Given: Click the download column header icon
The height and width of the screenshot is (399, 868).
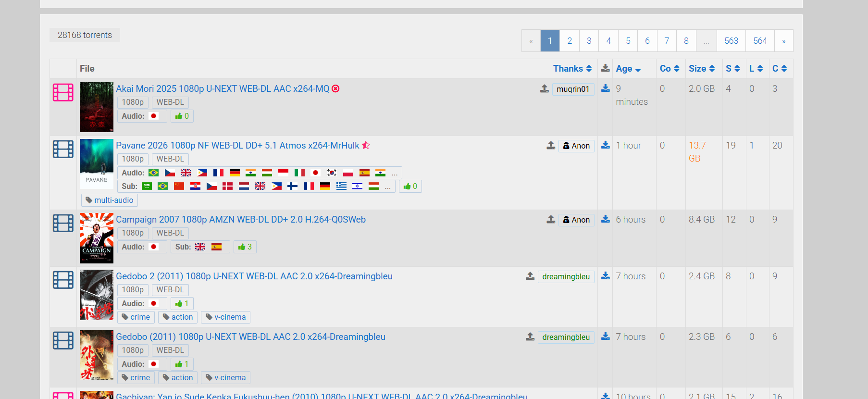Looking at the screenshot, I should point(606,68).
